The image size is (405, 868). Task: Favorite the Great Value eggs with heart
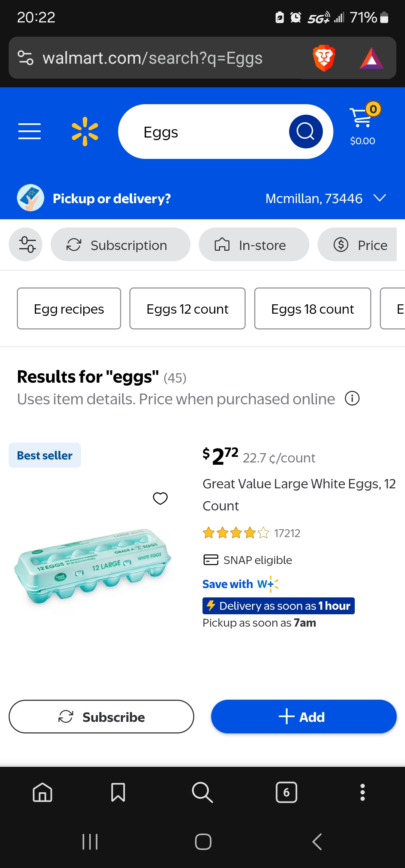tap(160, 498)
